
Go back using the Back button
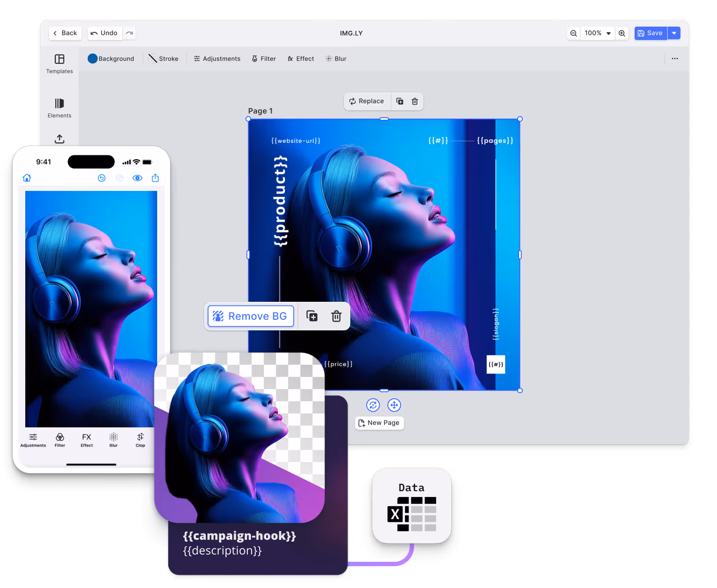tap(65, 33)
